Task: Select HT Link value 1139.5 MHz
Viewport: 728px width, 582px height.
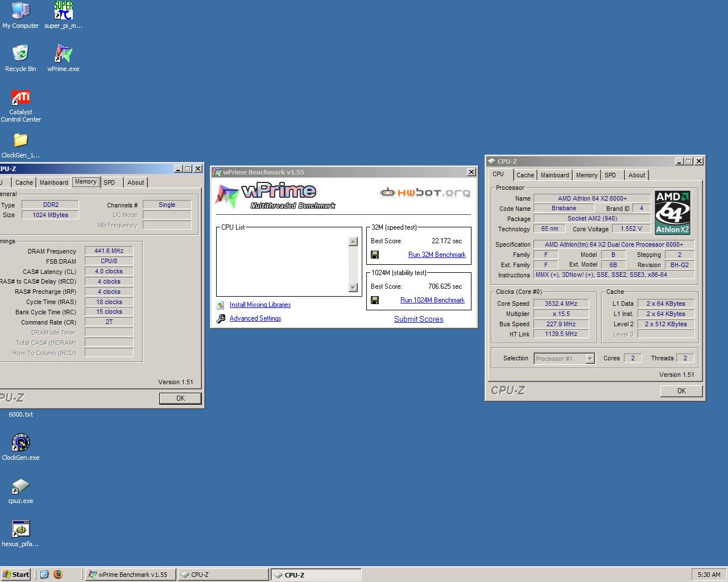Action: [x=561, y=334]
